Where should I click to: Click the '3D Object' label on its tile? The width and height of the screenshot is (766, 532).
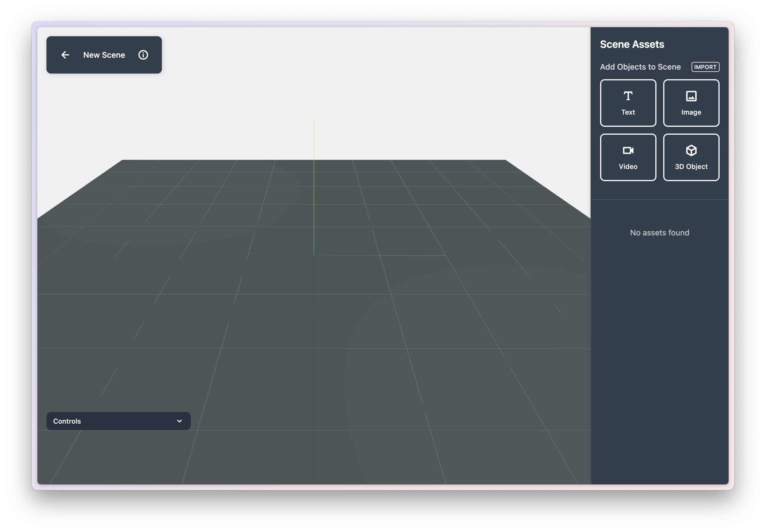(x=691, y=167)
